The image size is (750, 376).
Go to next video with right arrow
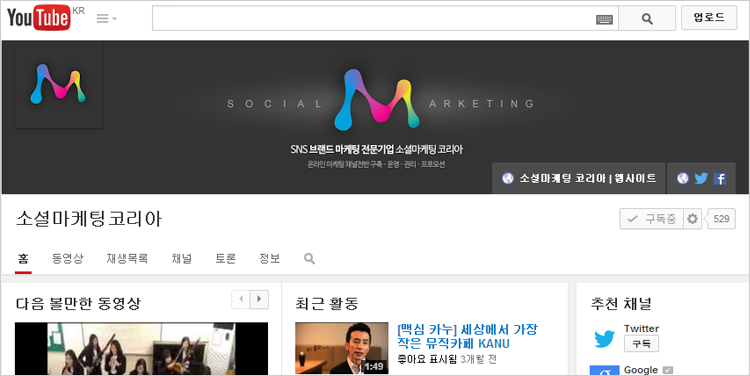(259, 299)
